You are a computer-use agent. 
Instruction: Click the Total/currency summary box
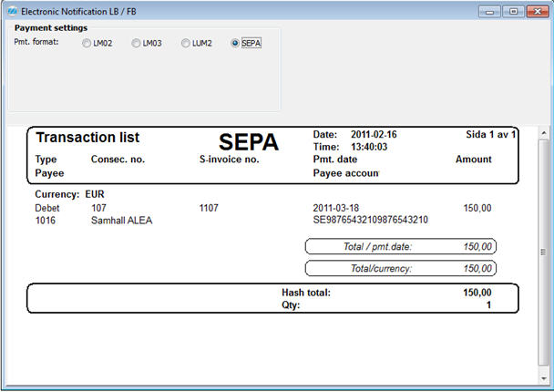point(400,268)
